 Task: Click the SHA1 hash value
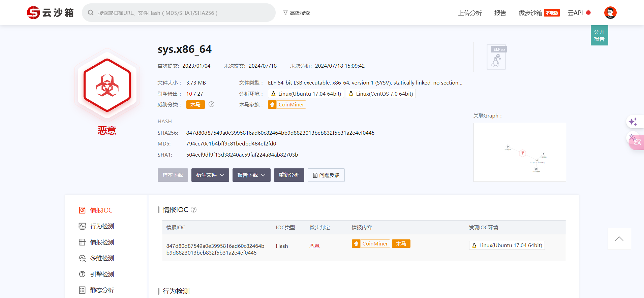[242, 155]
